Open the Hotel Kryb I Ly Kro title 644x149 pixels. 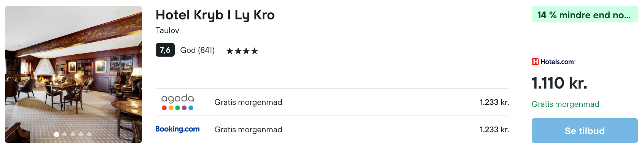pyautogui.click(x=215, y=15)
